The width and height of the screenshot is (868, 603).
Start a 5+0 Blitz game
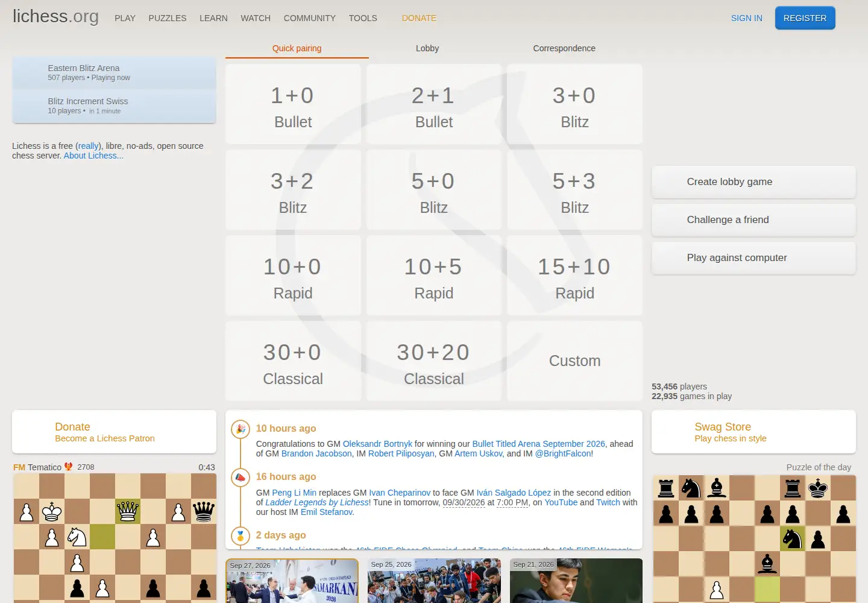point(434,190)
